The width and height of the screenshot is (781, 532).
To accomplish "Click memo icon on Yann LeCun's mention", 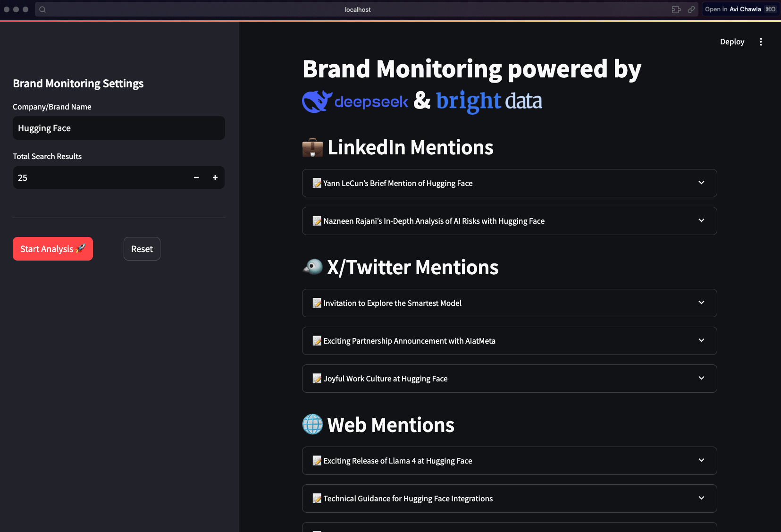I will [x=317, y=183].
